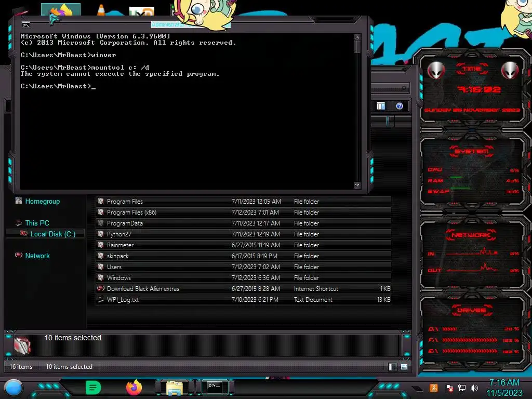
Task: Open File Explorer taskbar icon
Action: coord(175,388)
